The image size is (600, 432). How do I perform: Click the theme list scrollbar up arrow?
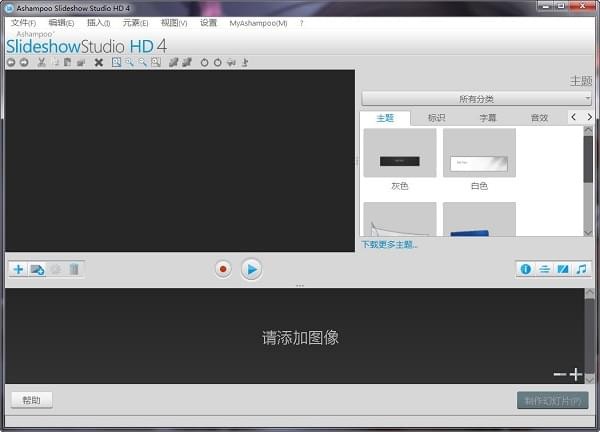click(x=588, y=130)
